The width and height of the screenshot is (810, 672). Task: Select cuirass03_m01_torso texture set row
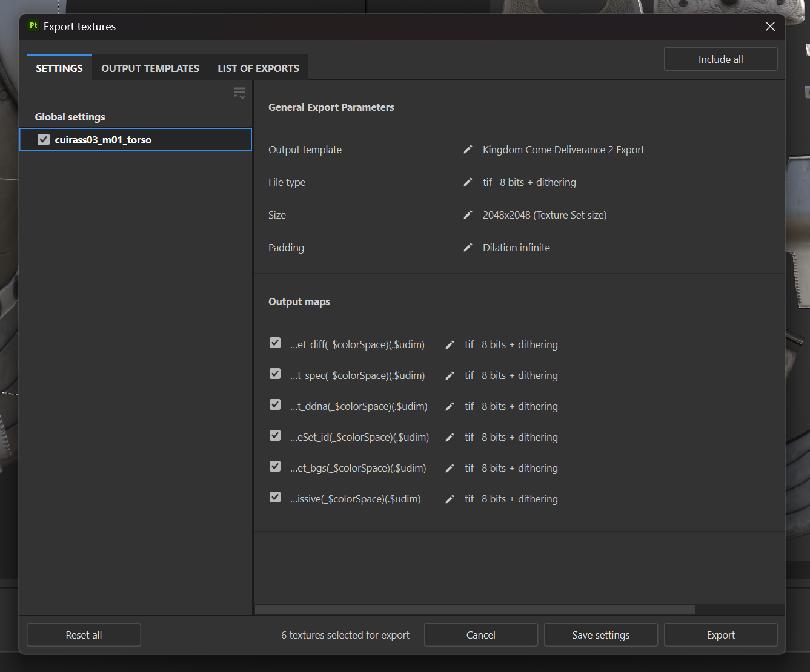click(136, 140)
